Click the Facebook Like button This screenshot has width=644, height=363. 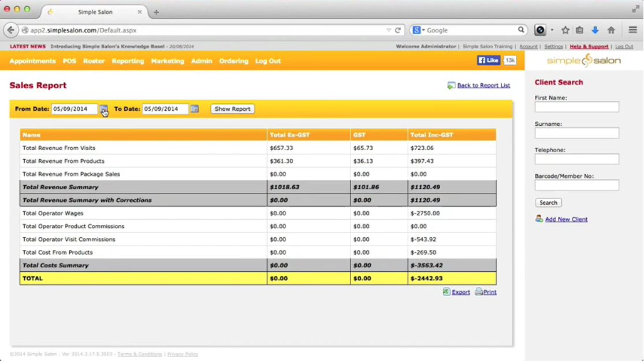point(488,61)
